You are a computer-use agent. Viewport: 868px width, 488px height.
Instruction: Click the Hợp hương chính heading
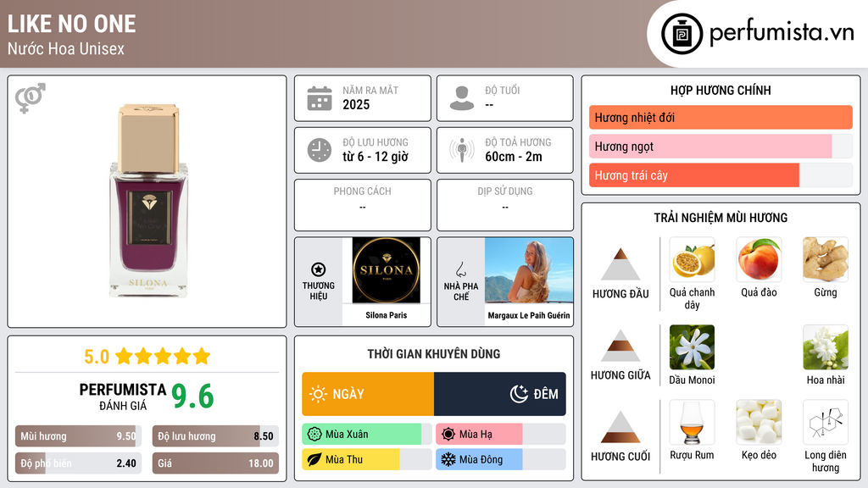pyautogui.click(x=721, y=90)
